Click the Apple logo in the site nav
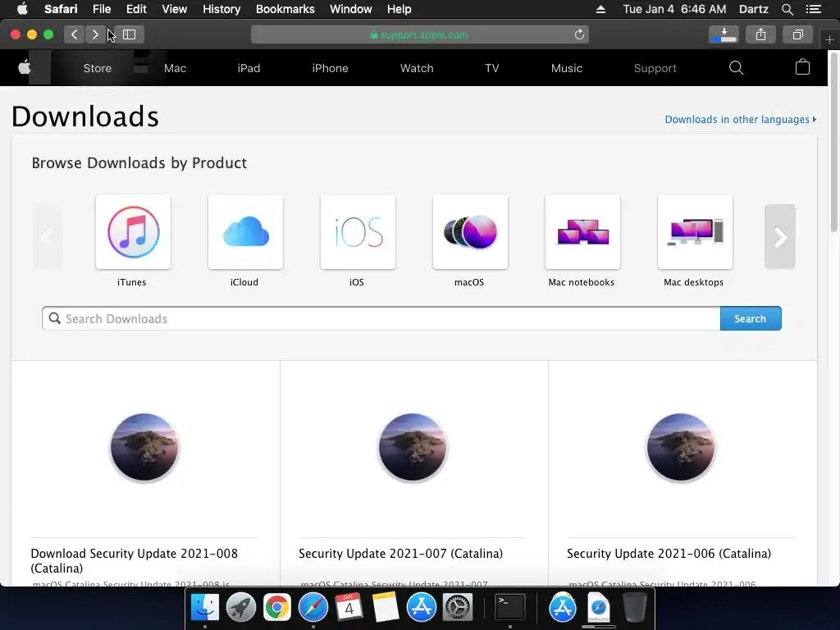 point(25,68)
